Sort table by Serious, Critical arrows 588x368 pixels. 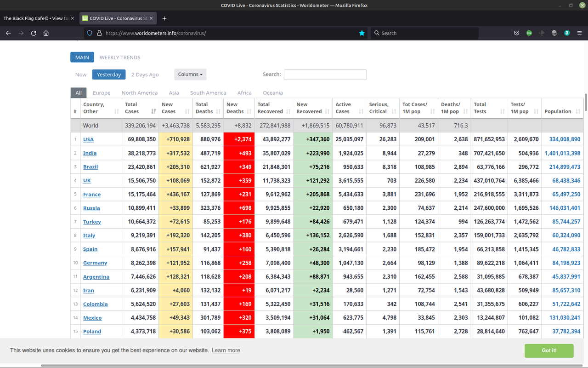(394, 111)
